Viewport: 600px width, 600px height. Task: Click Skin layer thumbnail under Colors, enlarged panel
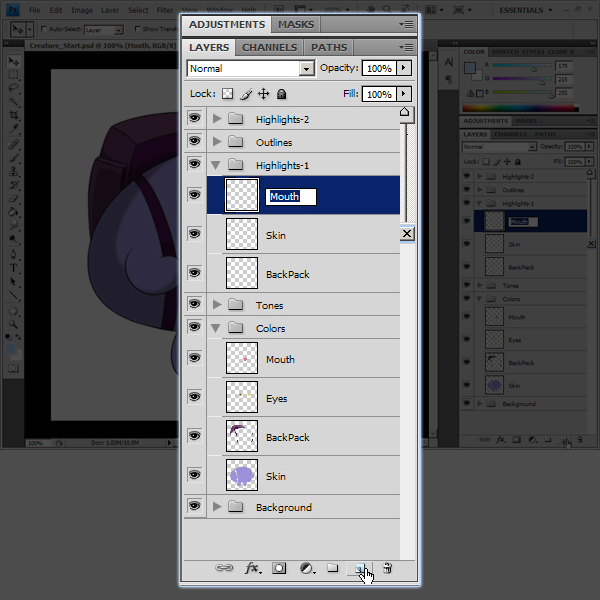[242, 475]
